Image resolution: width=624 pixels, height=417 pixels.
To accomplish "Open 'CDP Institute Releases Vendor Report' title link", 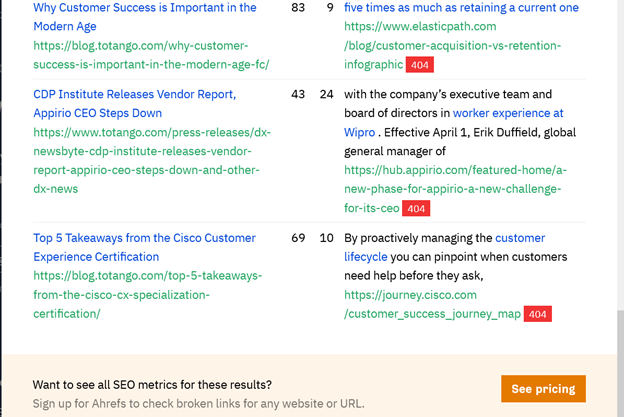I will click(x=134, y=94).
